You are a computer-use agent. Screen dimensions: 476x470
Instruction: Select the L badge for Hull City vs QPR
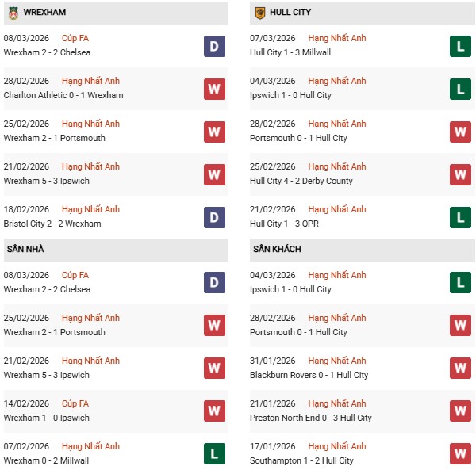(460, 217)
